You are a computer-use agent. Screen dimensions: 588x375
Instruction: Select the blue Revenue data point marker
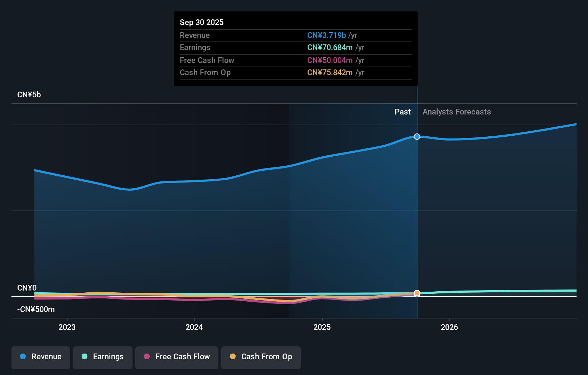pyautogui.click(x=417, y=137)
